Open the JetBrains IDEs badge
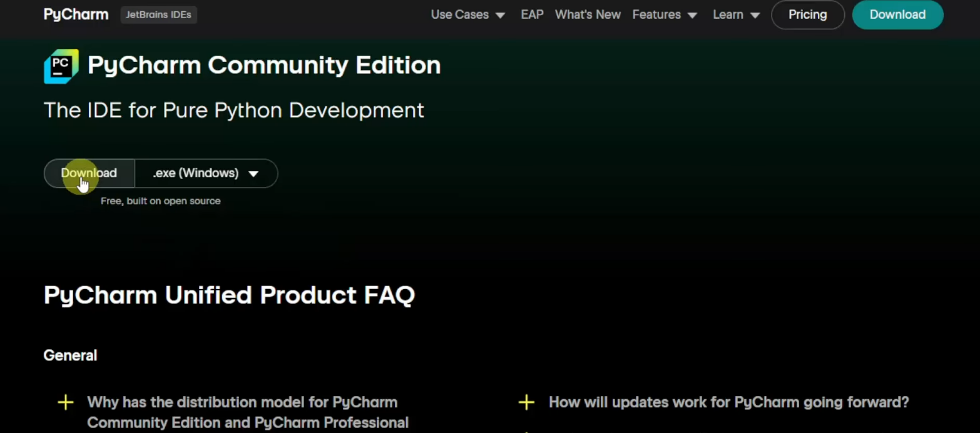980x433 pixels. click(158, 14)
